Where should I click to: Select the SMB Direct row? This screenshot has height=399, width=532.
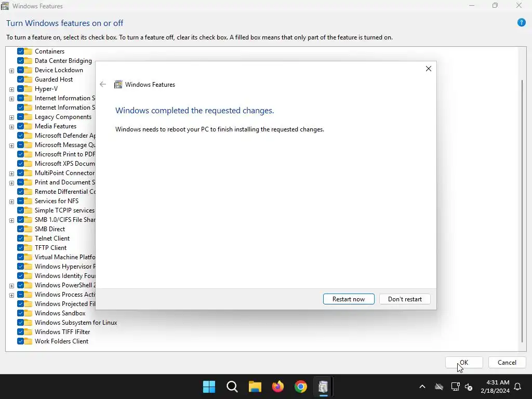click(50, 229)
